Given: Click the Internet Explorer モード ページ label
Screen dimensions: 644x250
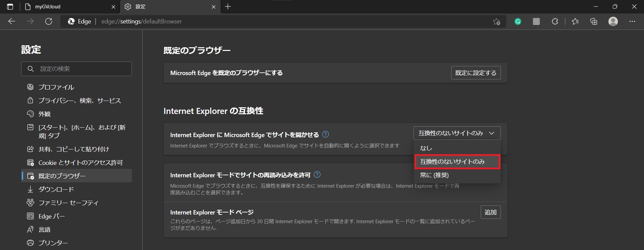Looking at the screenshot, I should tap(212, 212).
